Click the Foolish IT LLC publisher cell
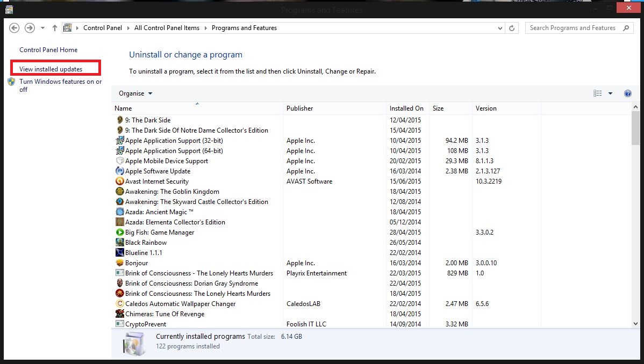The width and height of the screenshot is (644, 364). [306, 324]
